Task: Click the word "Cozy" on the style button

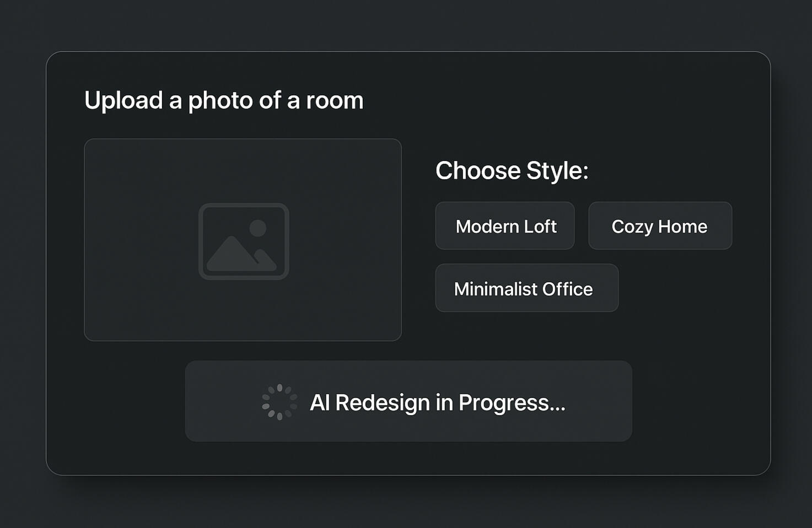Action: coord(632,227)
